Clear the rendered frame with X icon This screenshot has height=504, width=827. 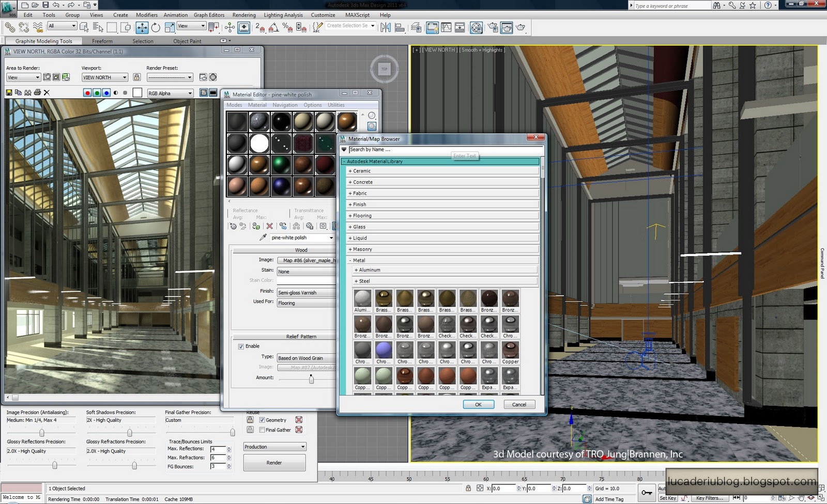pyautogui.click(x=47, y=92)
